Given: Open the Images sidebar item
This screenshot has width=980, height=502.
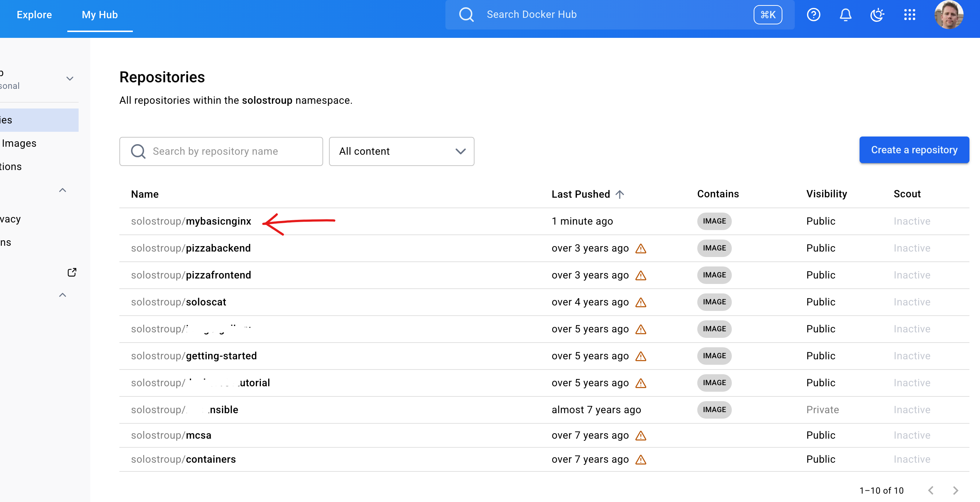Looking at the screenshot, I should 19,143.
